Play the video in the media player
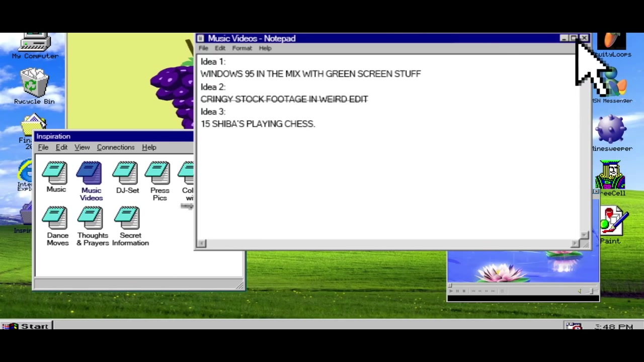Viewport: 644px width, 362px height. 451,291
